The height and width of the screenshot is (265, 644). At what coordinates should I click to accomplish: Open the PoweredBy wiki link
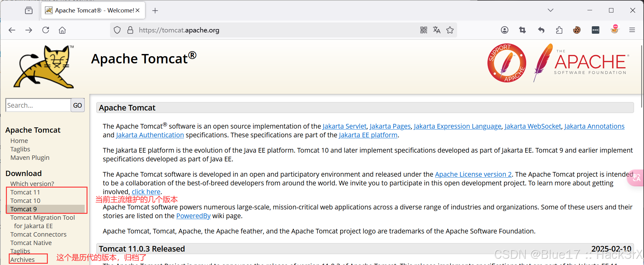click(193, 216)
